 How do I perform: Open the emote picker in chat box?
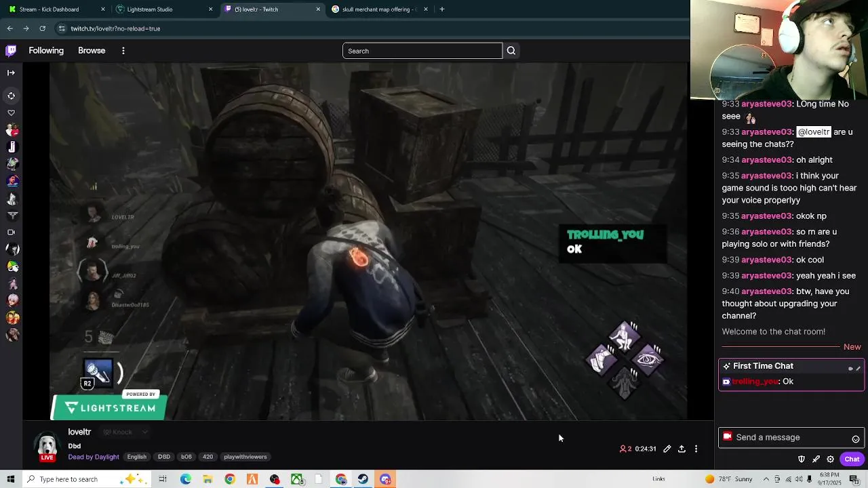(856, 439)
